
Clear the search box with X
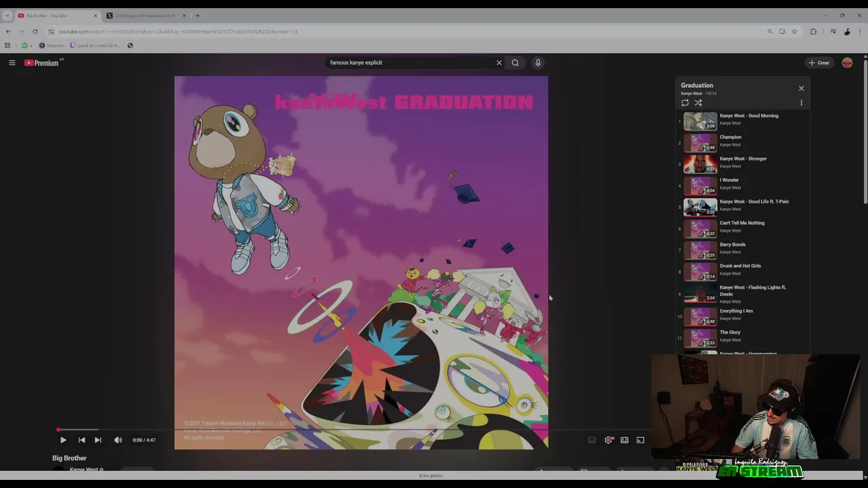(499, 62)
